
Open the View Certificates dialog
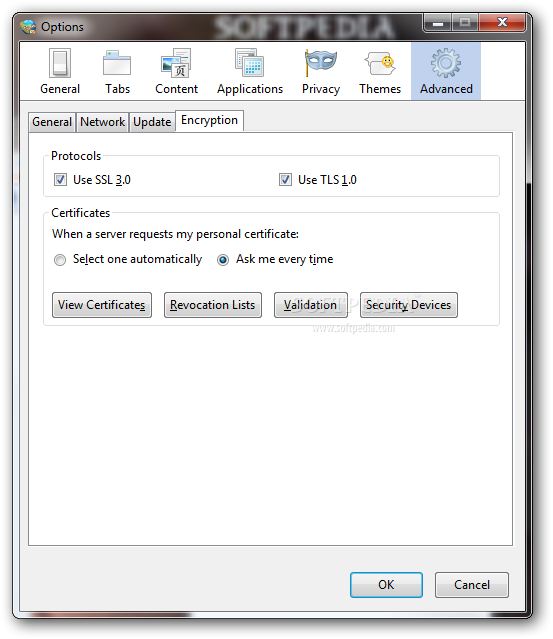point(102,305)
